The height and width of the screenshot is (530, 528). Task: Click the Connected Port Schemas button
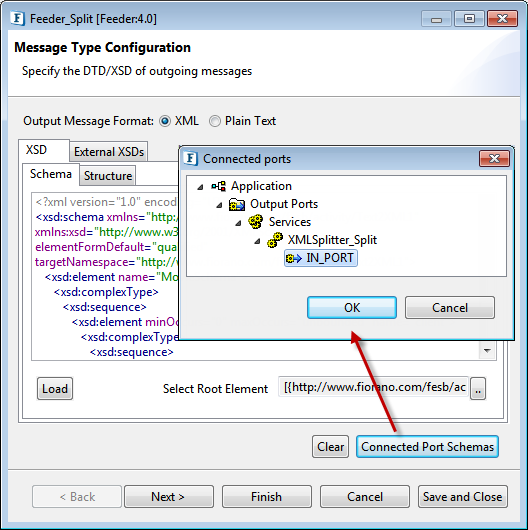tap(427, 447)
